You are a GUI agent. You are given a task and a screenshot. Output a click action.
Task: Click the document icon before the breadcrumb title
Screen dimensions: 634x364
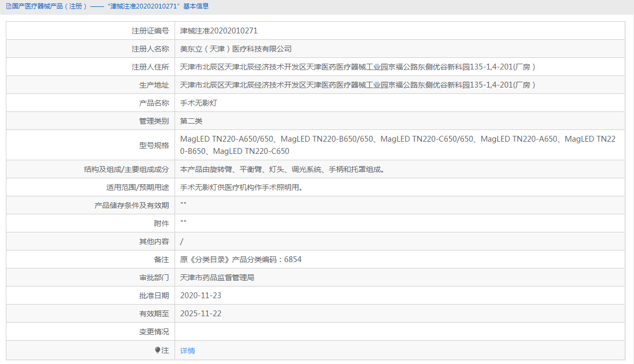8,6
